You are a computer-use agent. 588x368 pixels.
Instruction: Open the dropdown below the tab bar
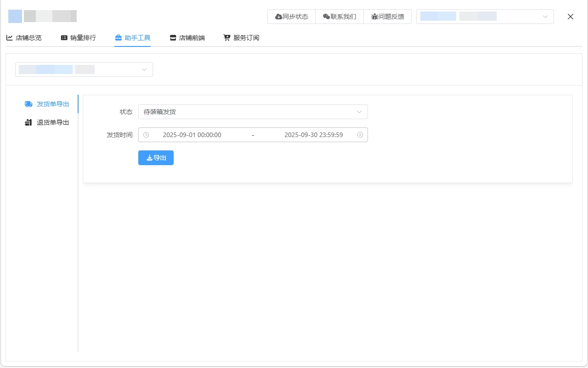tap(84, 69)
